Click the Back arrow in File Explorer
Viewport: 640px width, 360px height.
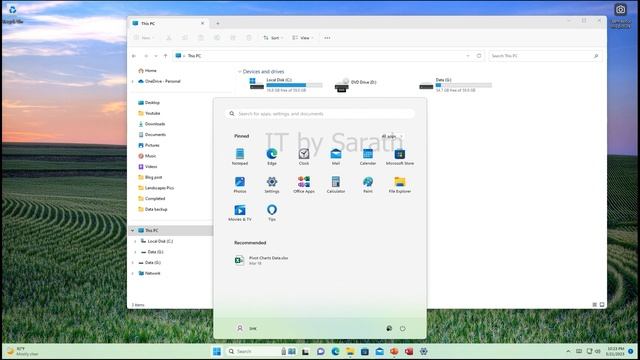134,56
